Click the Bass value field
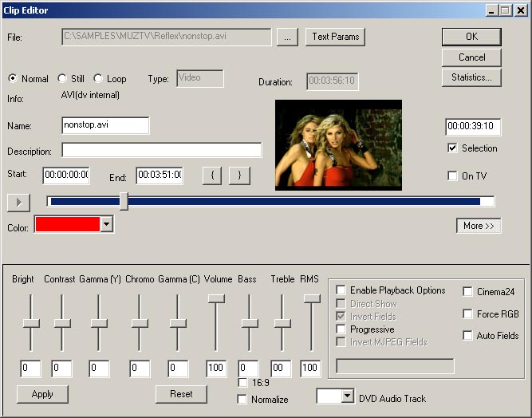Viewport: 532px width, 418px height. click(x=248, y=369)
